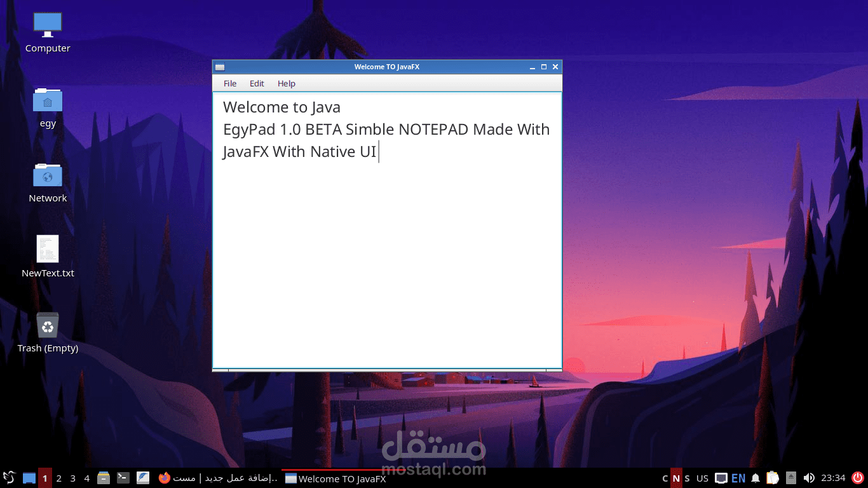The height and width of the screenshot is (488, 868).
Task: Select the Computer desktop icon
Action: click(48, 32)
